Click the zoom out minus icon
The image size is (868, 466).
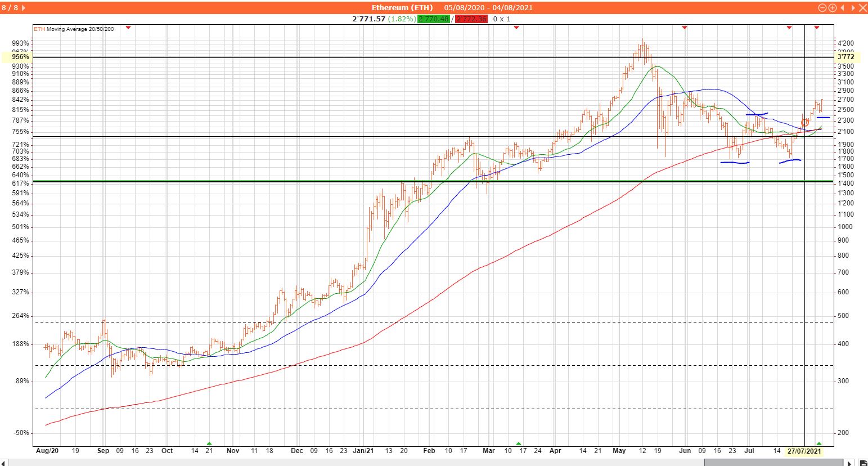pos(822,8)
